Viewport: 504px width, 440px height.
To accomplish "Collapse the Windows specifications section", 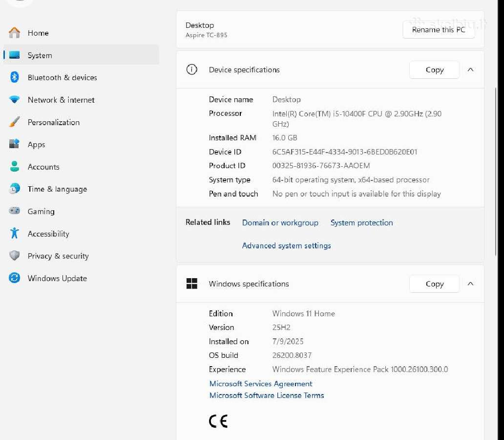I will (470, 284).
